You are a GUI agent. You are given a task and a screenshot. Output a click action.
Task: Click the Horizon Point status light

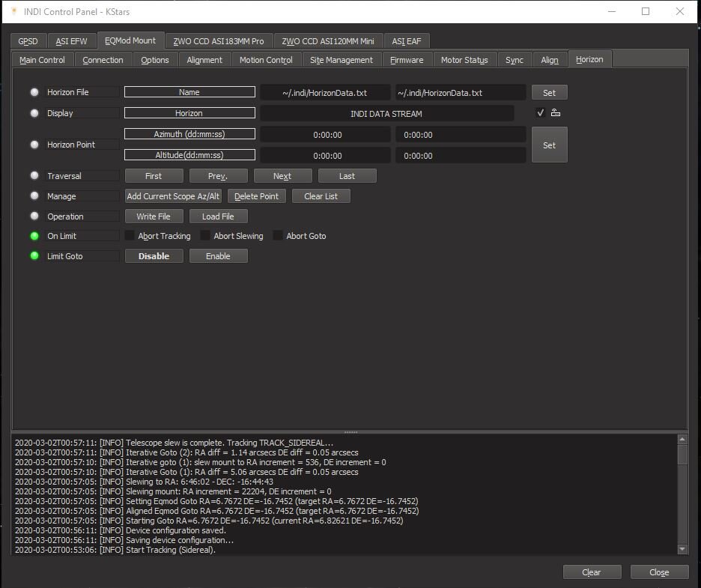pos(34,145)
